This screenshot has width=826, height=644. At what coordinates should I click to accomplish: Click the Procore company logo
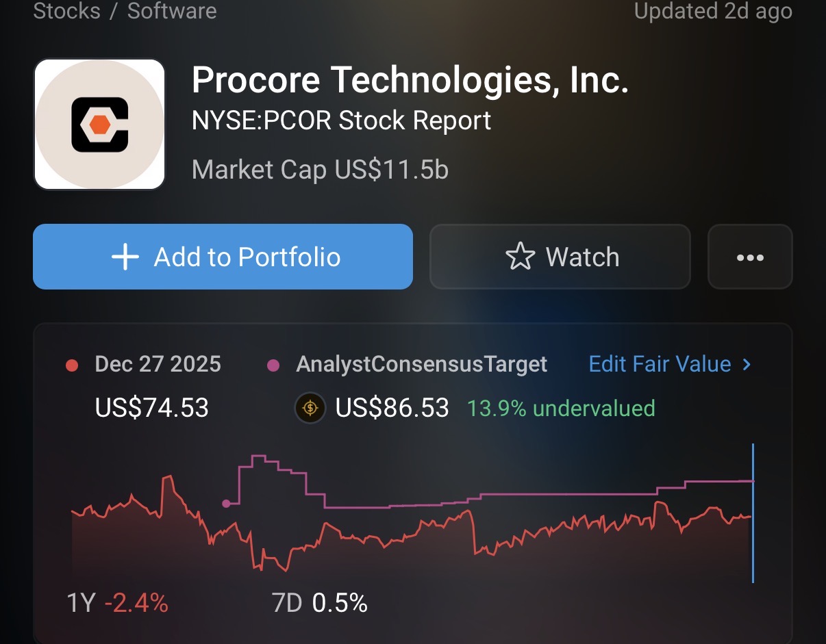99,124
